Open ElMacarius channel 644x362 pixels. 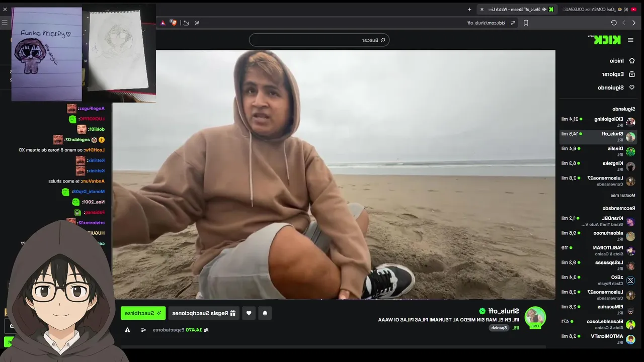pos(598,309)
